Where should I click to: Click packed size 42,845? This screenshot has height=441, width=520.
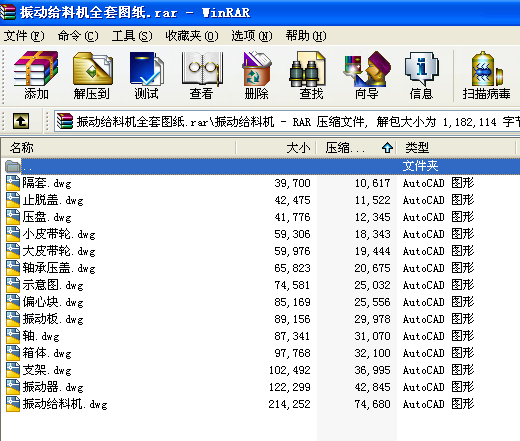click(372, 387)
